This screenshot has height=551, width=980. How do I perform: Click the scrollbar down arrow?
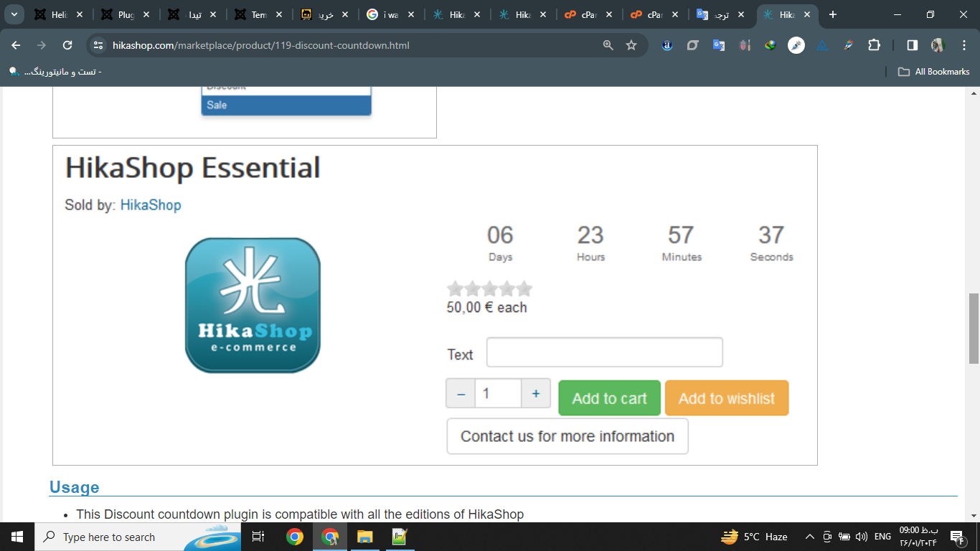[974, 515]
